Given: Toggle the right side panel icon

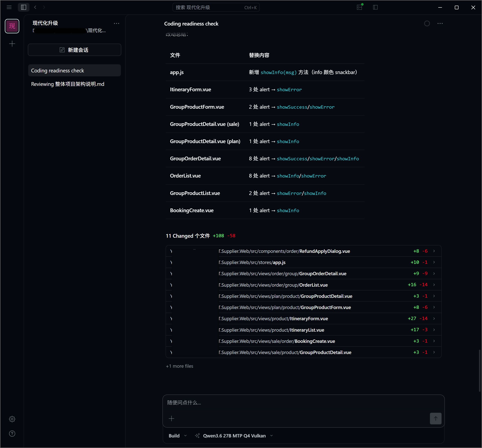Looking at the screenshot, I should [375, 7].
